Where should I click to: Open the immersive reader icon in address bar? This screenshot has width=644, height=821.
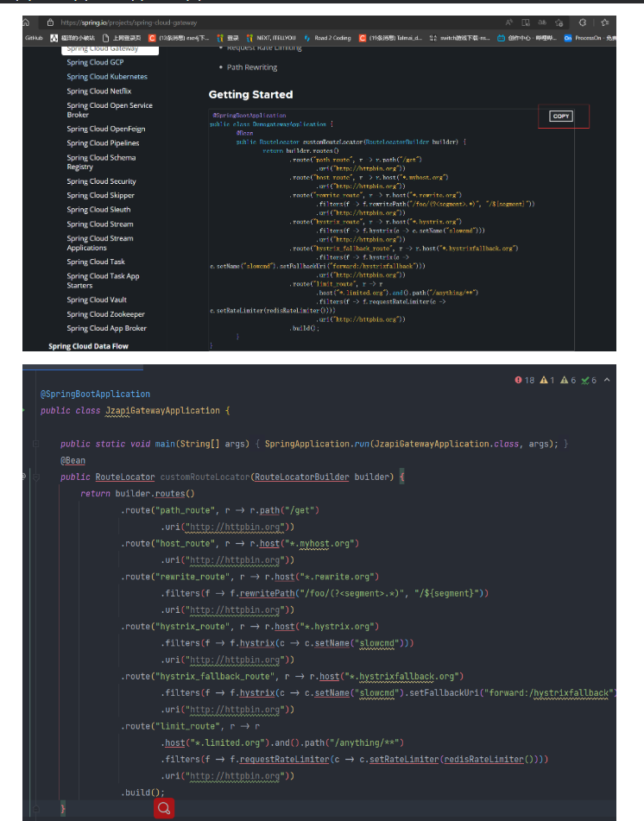tap(526, 22)
